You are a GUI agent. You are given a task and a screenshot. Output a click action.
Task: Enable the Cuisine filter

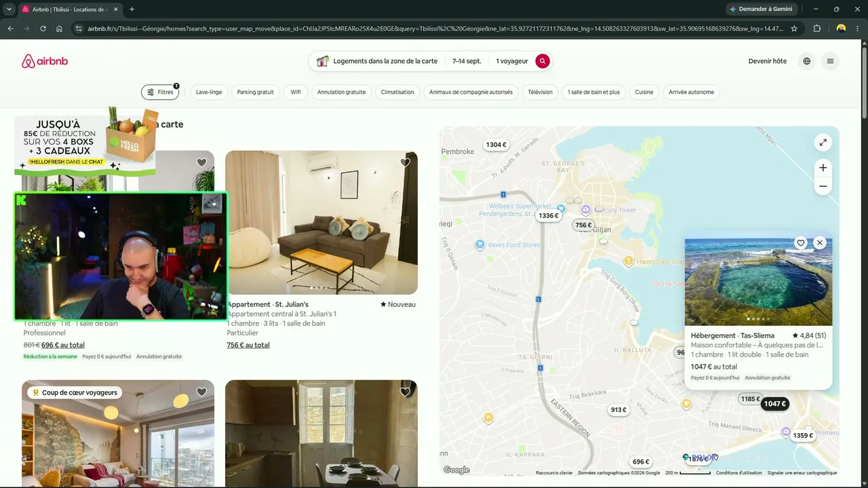click(x=644, y=92)
